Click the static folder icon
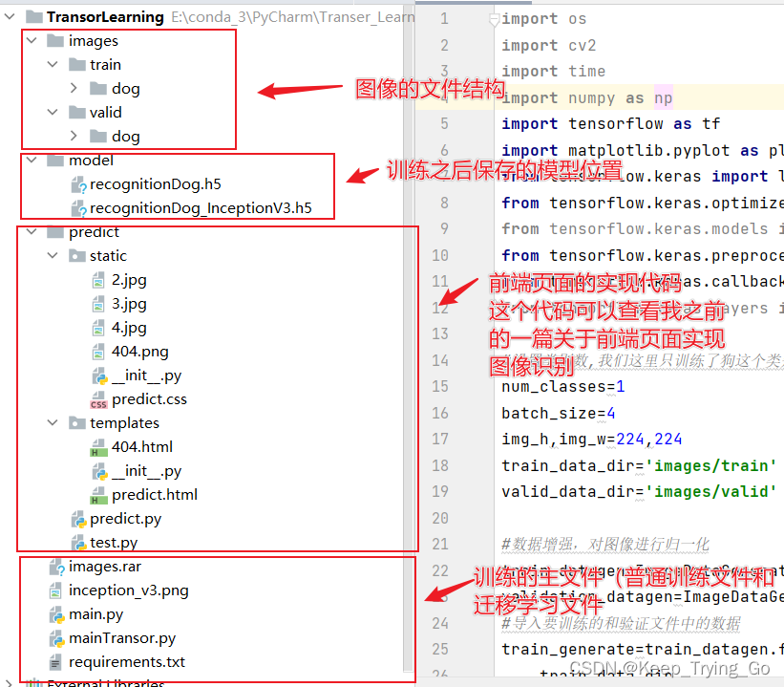 [x=76, y=255]
